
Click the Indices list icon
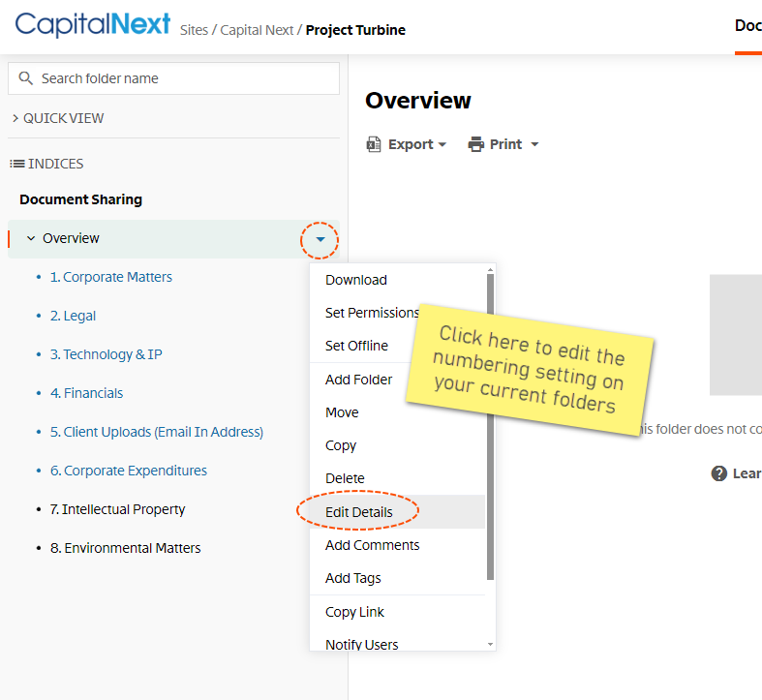click(17, 164)
